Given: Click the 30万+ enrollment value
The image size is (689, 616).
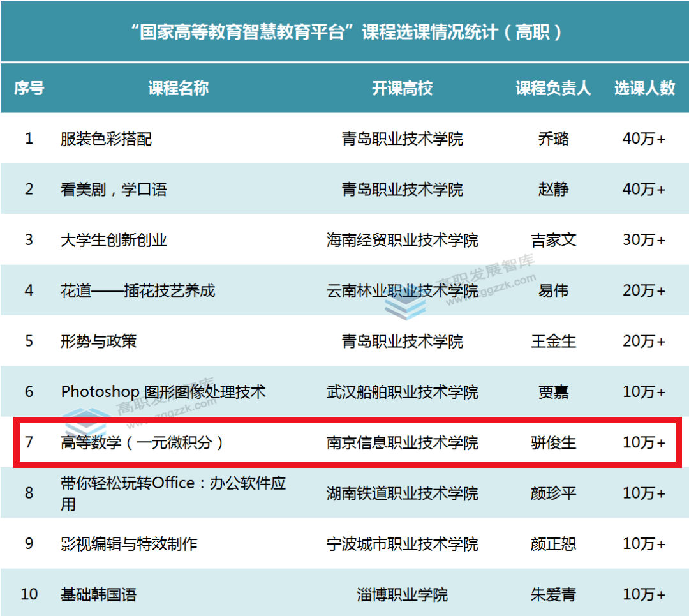Looking at the screenshot, I should pos(644,239).
